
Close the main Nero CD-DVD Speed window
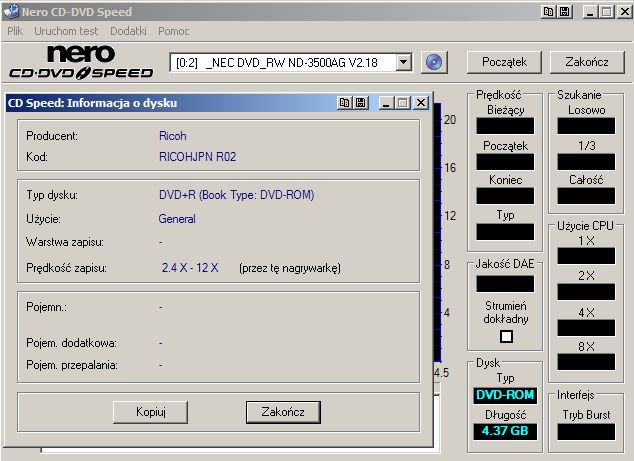point(625,12)
